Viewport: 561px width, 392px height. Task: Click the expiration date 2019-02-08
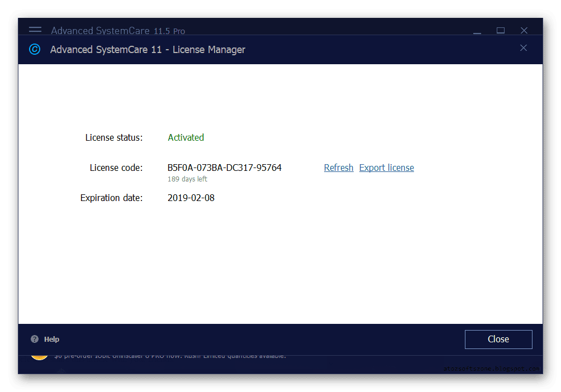tap(191, 198)
